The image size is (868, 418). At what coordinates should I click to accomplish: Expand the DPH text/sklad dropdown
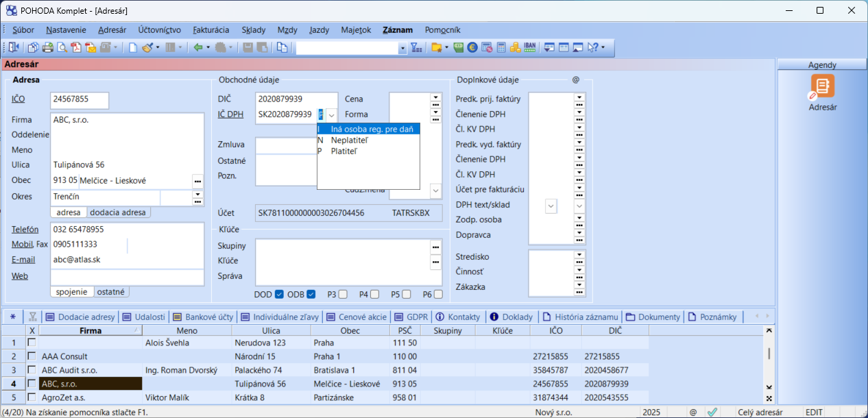pos(551,205)
